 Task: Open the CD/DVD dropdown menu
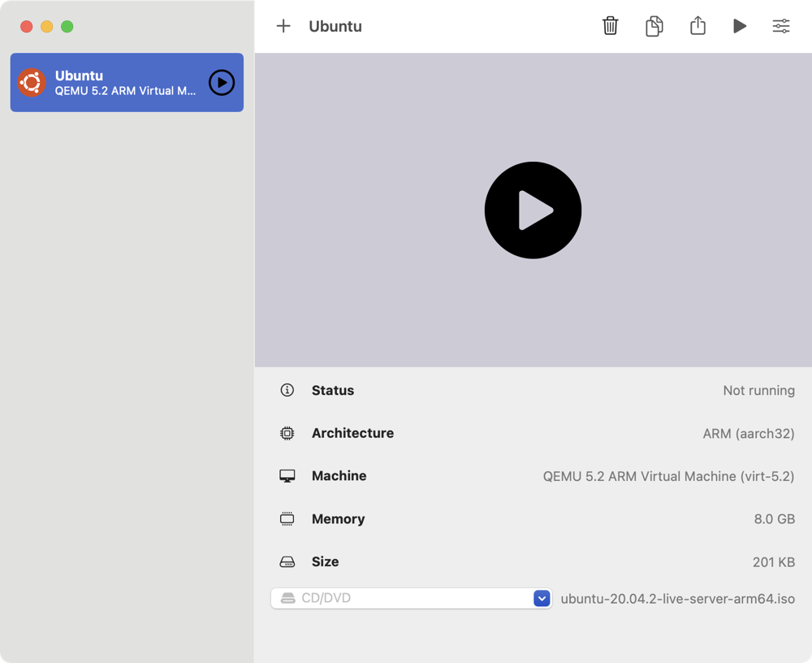click(x=410, y=599)
